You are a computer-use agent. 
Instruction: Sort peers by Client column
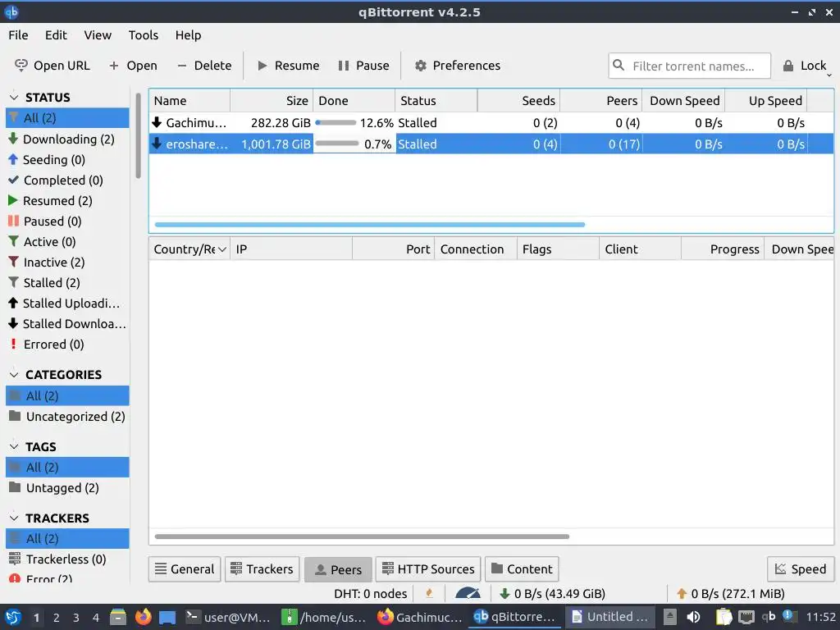tap(640, 249)
